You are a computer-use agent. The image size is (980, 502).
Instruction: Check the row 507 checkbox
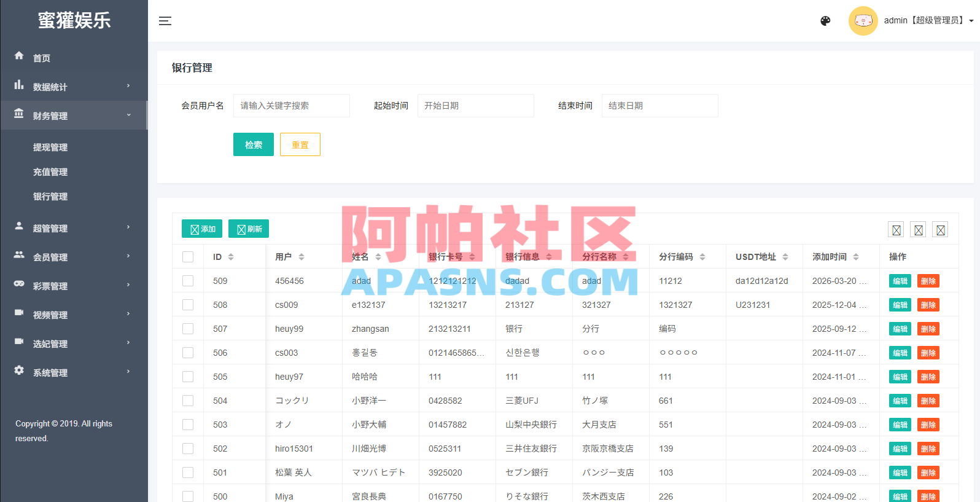[188, 329]
